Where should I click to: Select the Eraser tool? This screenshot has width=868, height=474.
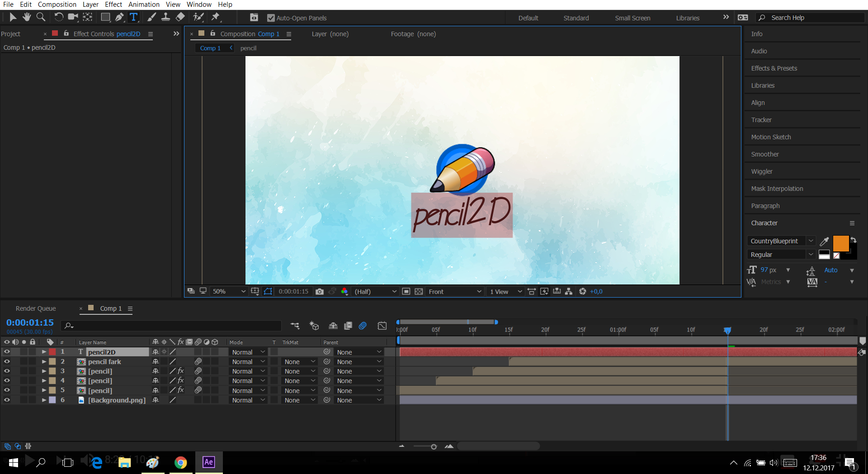(x=180, y=17)
